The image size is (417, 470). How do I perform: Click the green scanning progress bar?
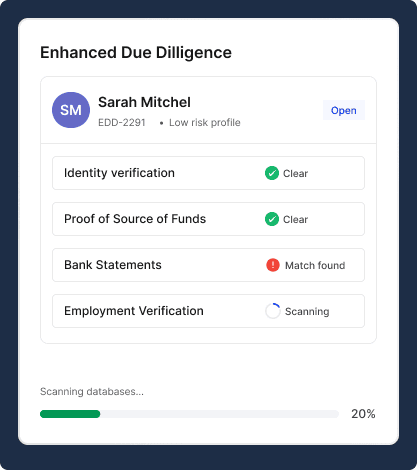[70, 414]
